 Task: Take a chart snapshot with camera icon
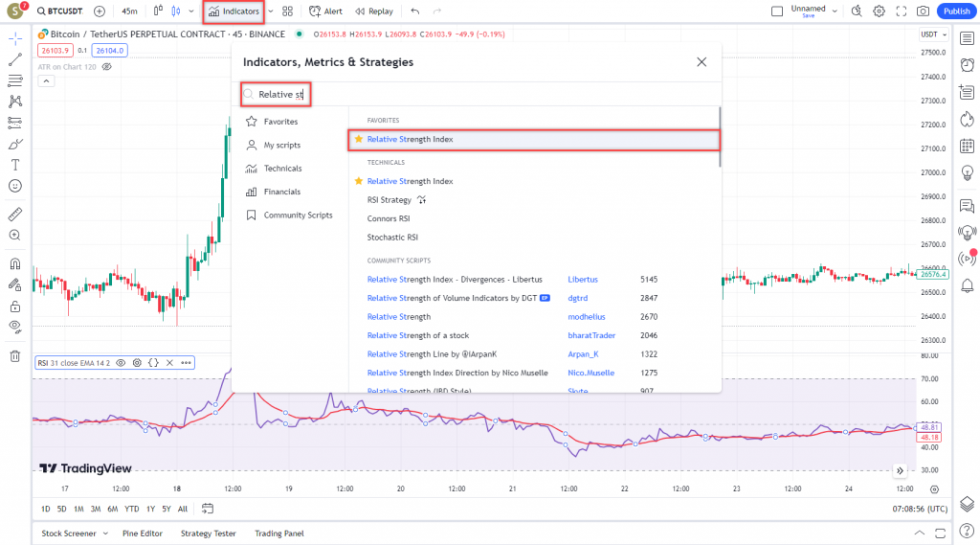click(924, 11)
